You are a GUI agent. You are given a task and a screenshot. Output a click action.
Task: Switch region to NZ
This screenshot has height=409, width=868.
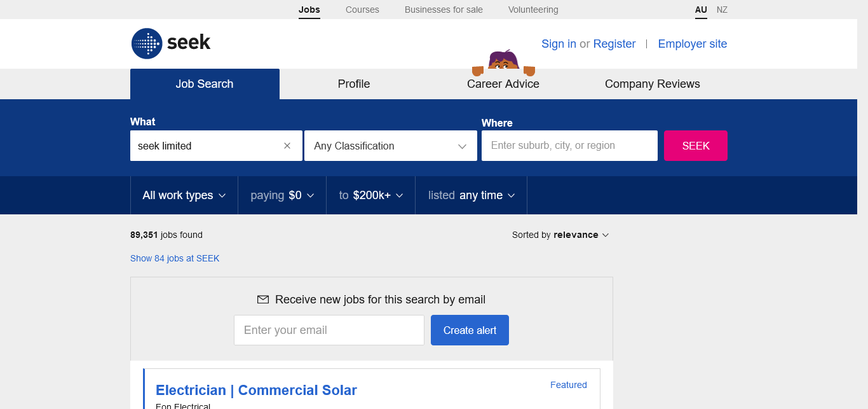pyautogui.click(x=722, y=10)
